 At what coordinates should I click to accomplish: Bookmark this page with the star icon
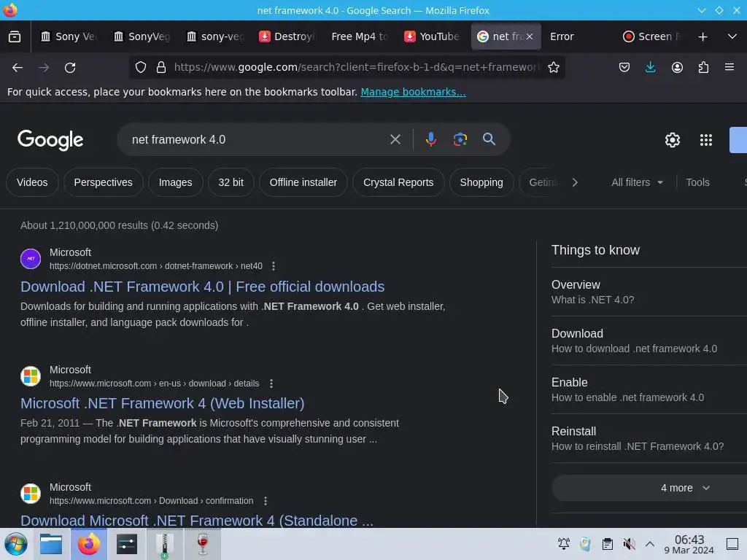pos(553,68)
